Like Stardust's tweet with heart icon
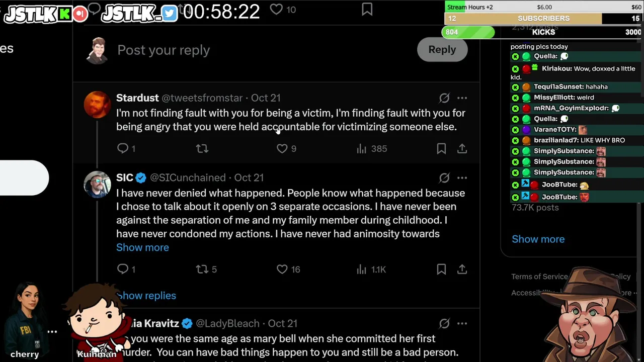This screenshot has width=644, height=362. (x=282, y=148)
